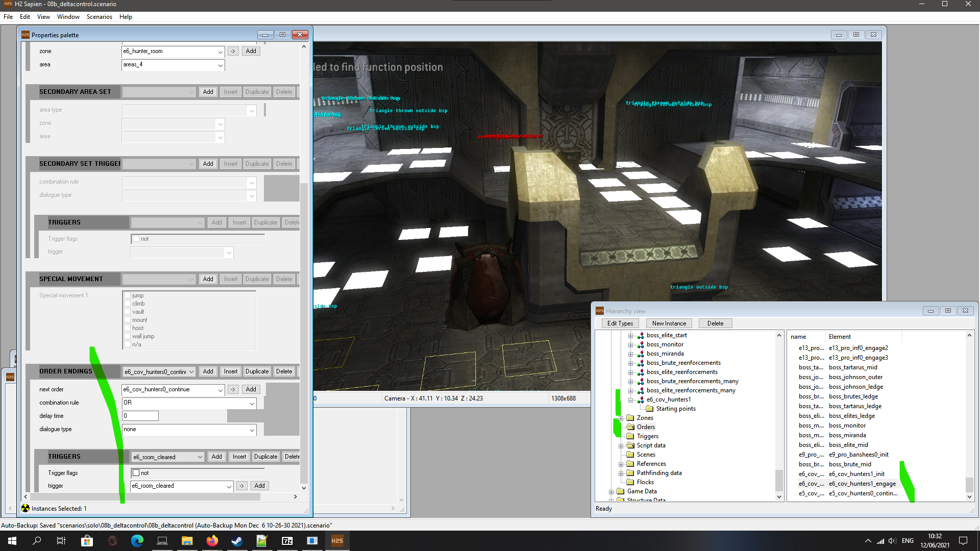
Task: Click the Starting points folder icon
Action: [x=650, y=409]
